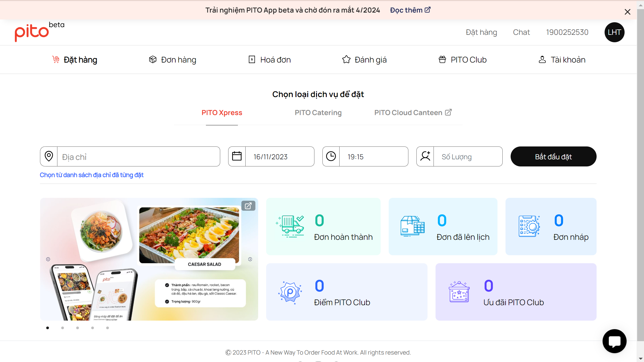Open the PITO Club navigation tab
644x362 pixels.
463,60
